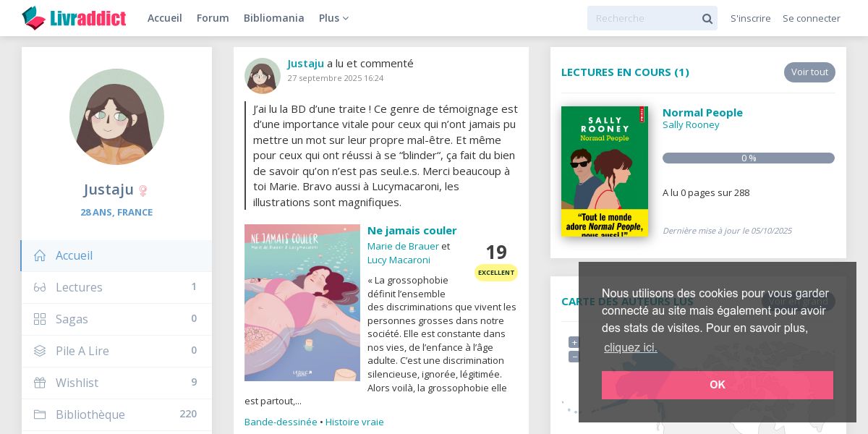Zoom out the authors map with minus

[x=574, y=357]
